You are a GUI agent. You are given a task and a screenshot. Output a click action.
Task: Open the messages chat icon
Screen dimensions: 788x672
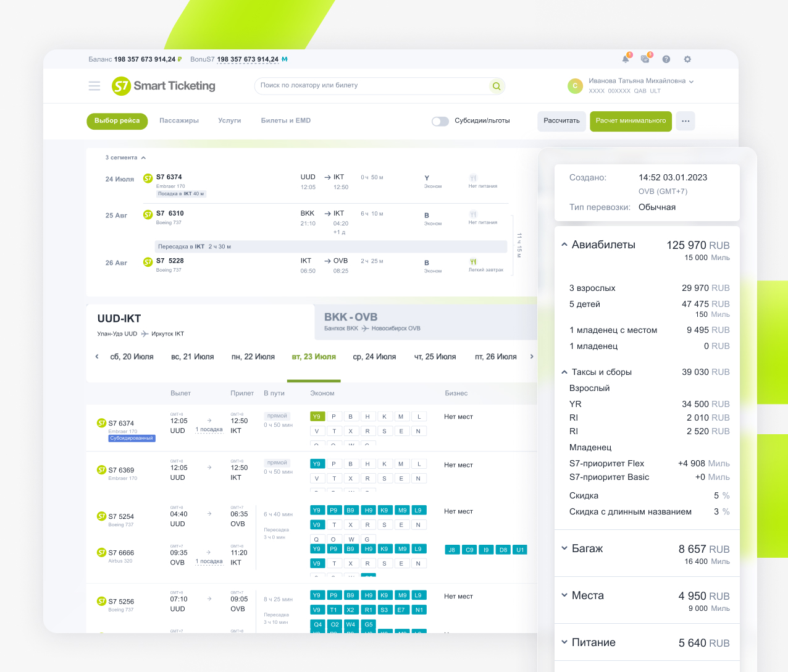[x=645, y=59]
